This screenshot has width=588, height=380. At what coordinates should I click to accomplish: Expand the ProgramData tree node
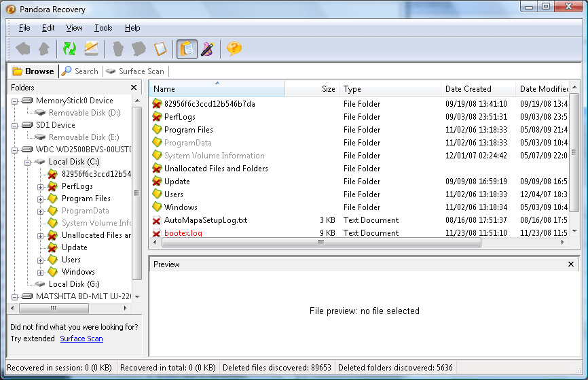(41, 211)
